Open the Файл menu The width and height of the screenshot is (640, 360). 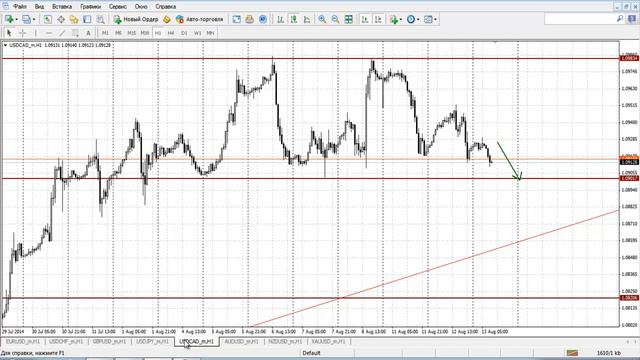(20, 7)
